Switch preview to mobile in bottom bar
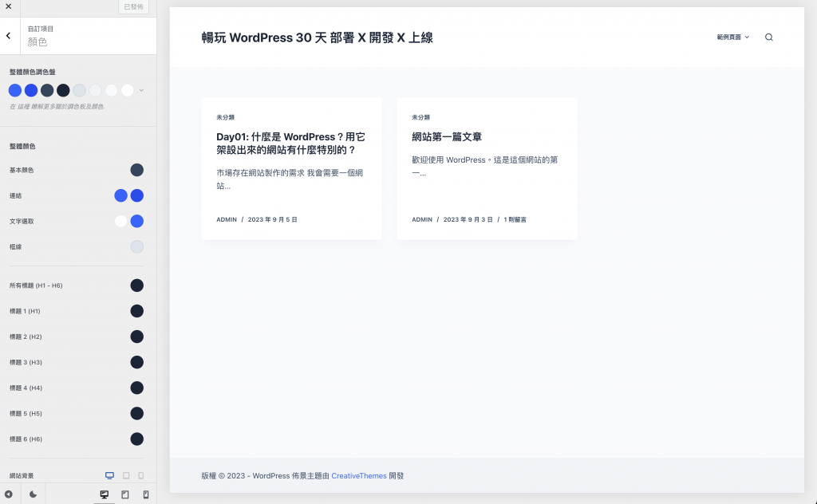 click(x=146, y=494)
